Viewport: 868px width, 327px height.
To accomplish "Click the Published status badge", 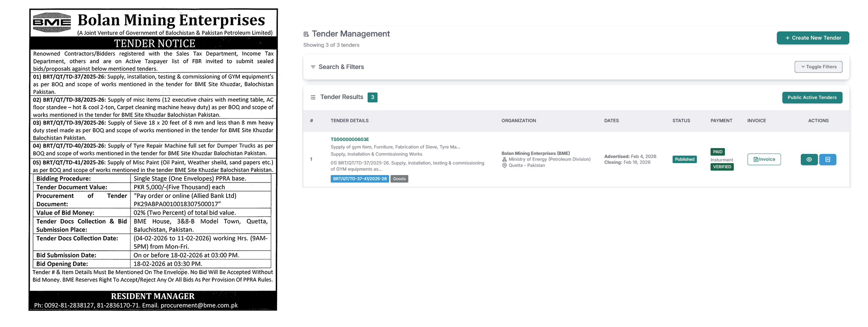I will coord(684,159).
